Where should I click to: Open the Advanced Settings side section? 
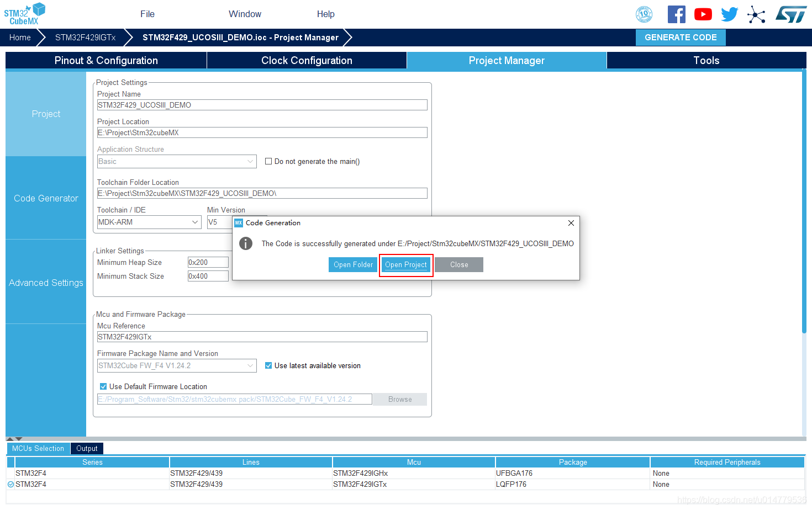coord(46,283)
